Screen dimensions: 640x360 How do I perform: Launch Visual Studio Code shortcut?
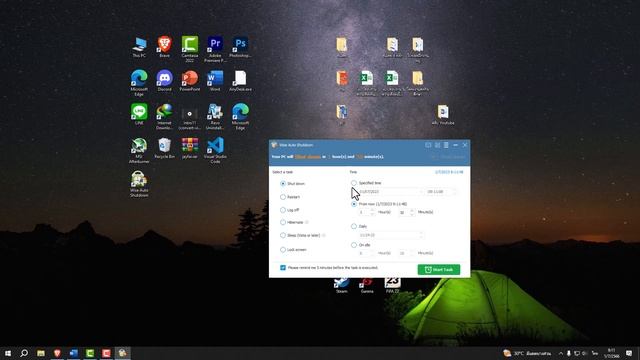pos(215,150)
